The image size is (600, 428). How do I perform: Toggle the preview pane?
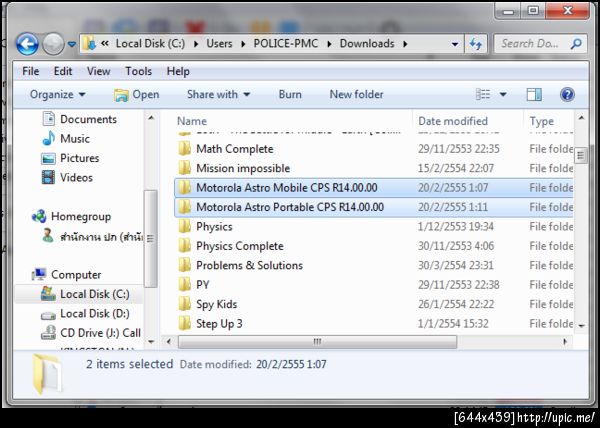point(534,94)
